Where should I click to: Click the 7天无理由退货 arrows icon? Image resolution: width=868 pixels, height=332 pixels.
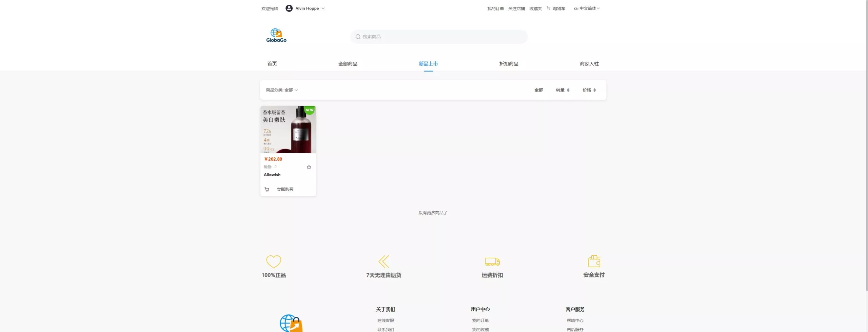pos(383,261)
